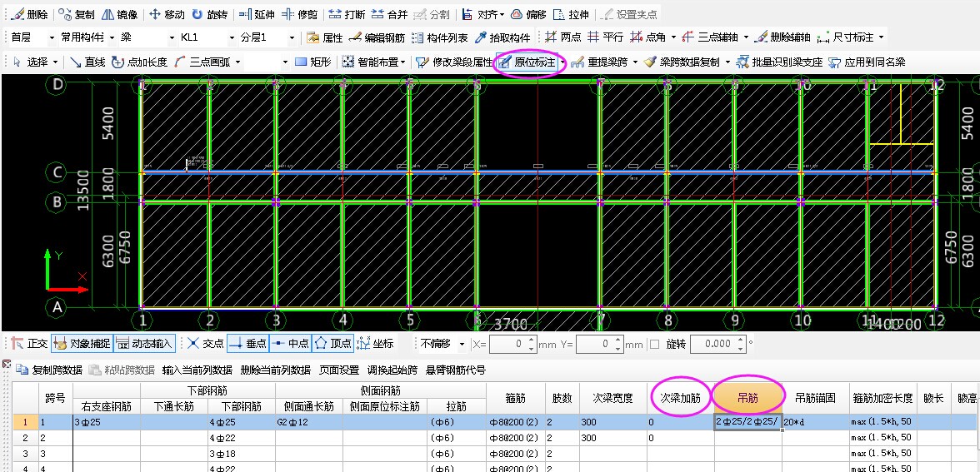Click 修改梁段属性 modify beam segment

pos(454,62)
